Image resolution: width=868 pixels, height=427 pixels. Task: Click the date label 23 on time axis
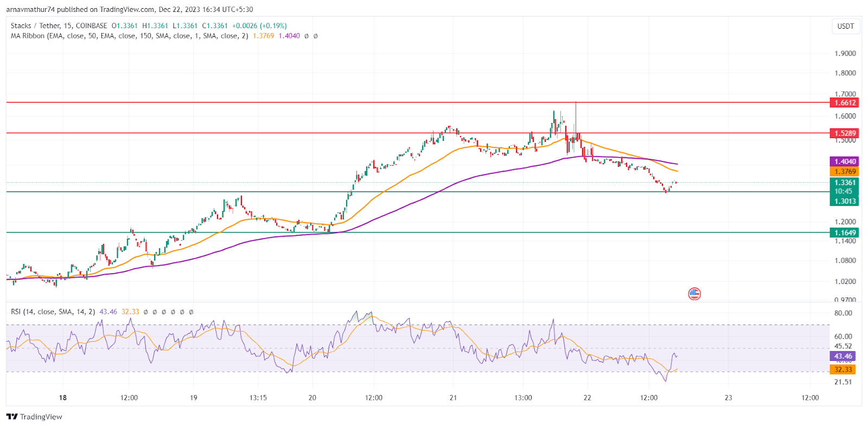(x=729, y=398)
